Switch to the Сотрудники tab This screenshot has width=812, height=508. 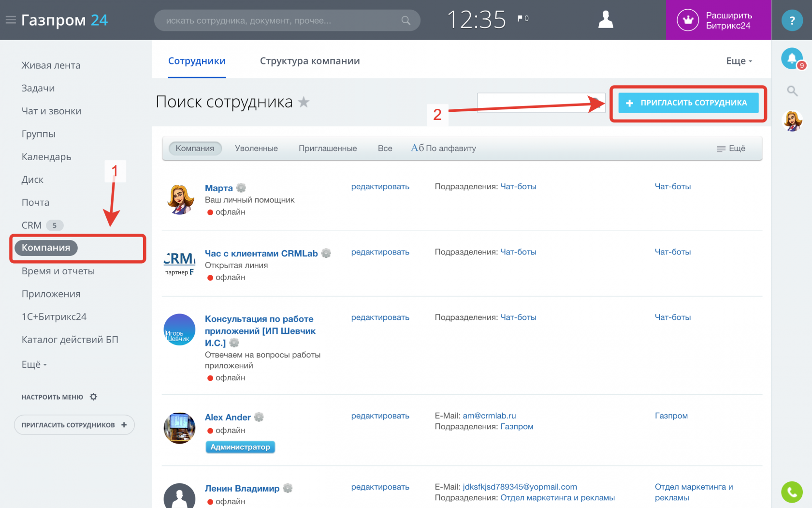197,61
